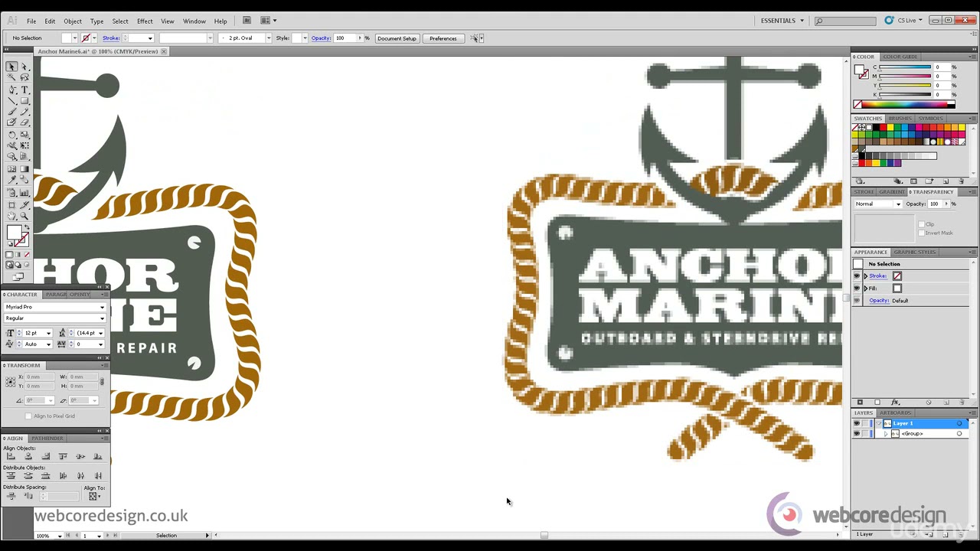This screenshot has height=551, width=980.
Task: Select the Direct Selection tool
Action: point(24,67)
